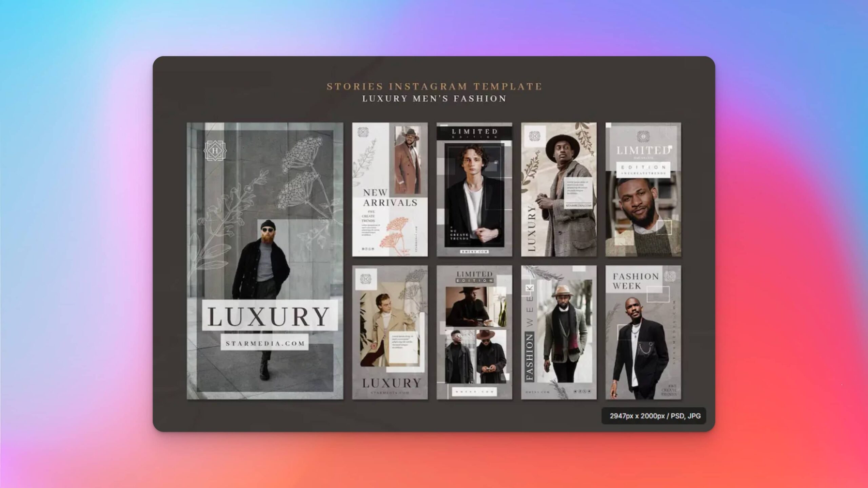Open the Limited Edition three-photo collage template
Screen dimensions: 868x488
tap(474, 332)
